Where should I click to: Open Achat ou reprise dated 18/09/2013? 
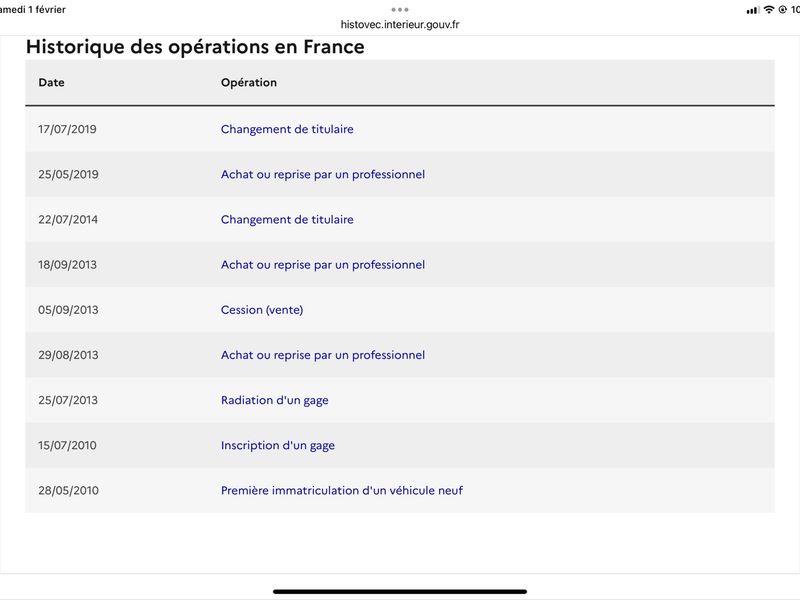(x=322, y=265)
